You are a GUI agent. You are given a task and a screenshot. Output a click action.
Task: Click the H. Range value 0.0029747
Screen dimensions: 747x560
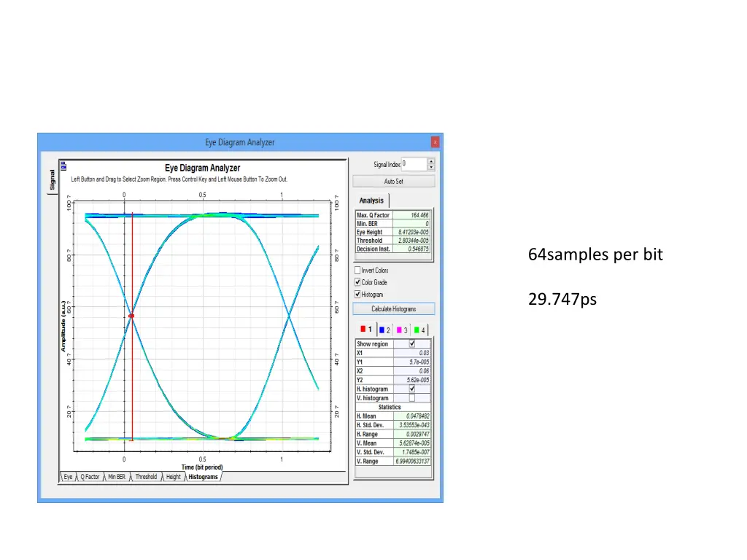tap(412, 435)
